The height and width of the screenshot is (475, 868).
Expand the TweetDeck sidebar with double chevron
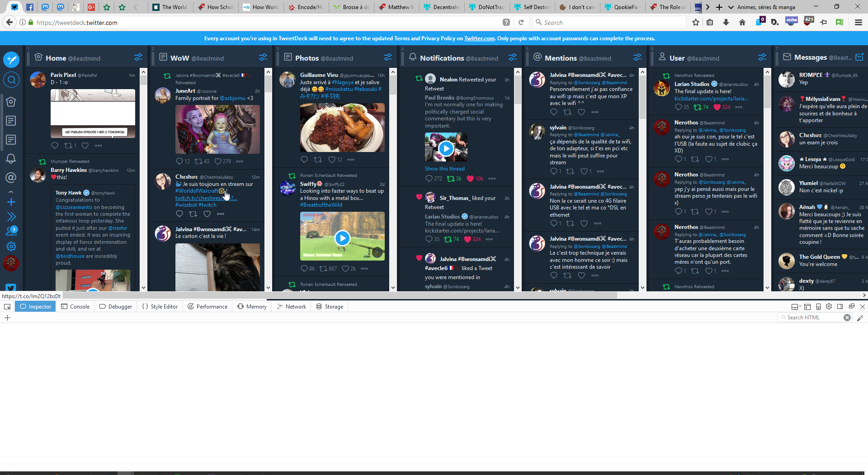[x=11, y=217]
